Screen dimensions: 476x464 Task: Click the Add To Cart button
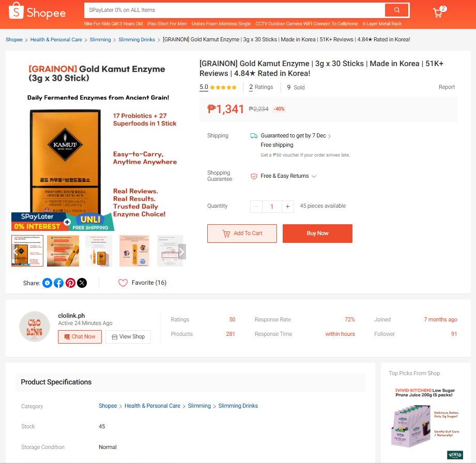(242, 234)
